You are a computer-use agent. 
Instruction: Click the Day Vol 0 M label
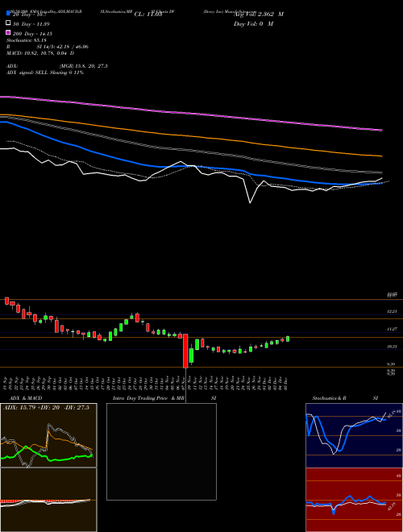(x=253, y=23)
